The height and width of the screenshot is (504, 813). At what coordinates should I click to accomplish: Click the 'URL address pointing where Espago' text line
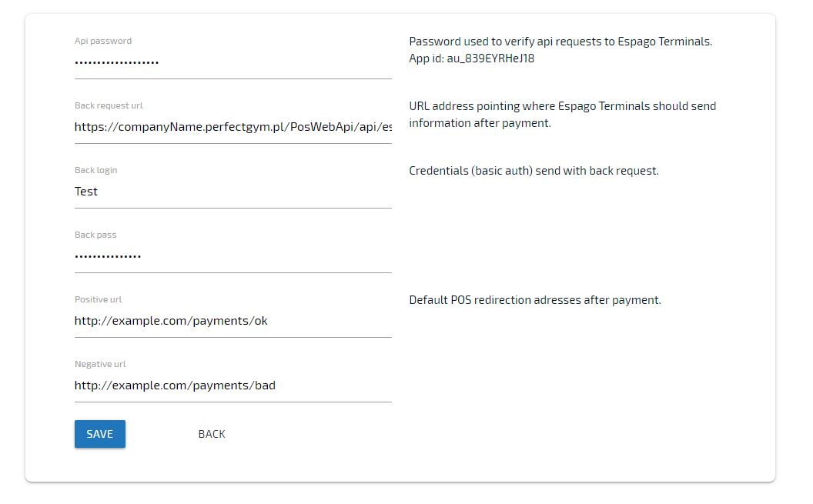pyautogui.click(x=562, y=106)
